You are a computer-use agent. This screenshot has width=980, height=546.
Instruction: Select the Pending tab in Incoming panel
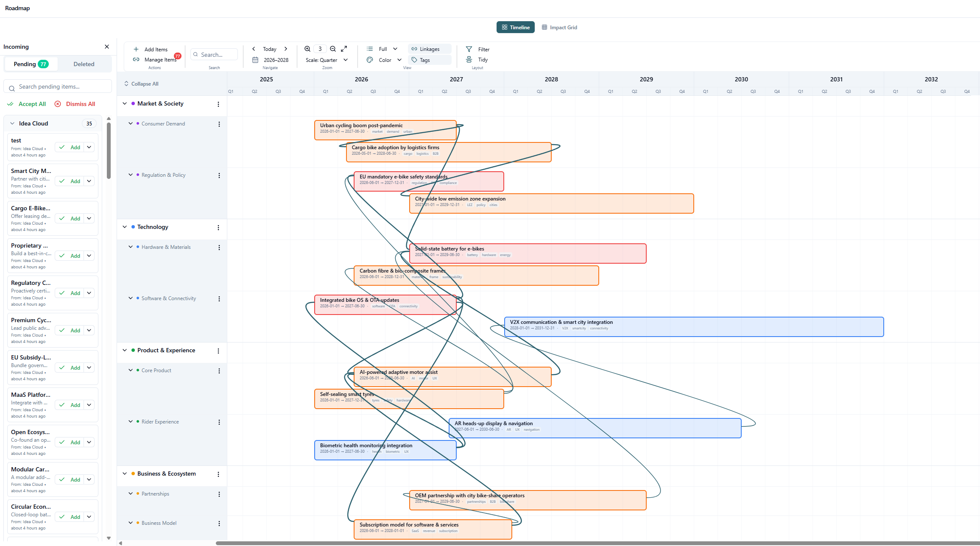pos(31,64)
